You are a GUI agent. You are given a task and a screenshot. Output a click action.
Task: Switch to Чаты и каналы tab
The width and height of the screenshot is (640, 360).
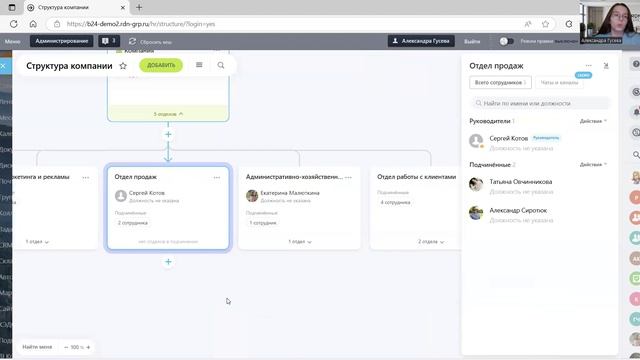[x=559, y=82]
